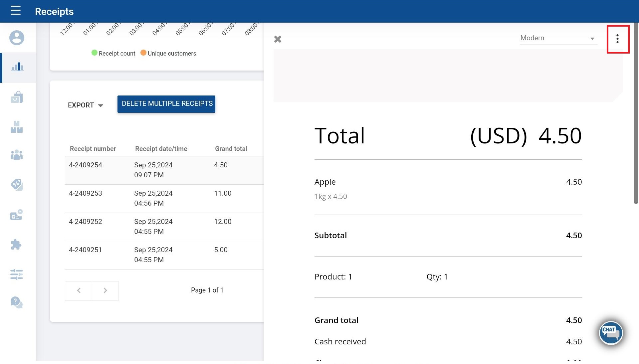
Task: Close the receipt detail panel
Action: tap(278, 39)
